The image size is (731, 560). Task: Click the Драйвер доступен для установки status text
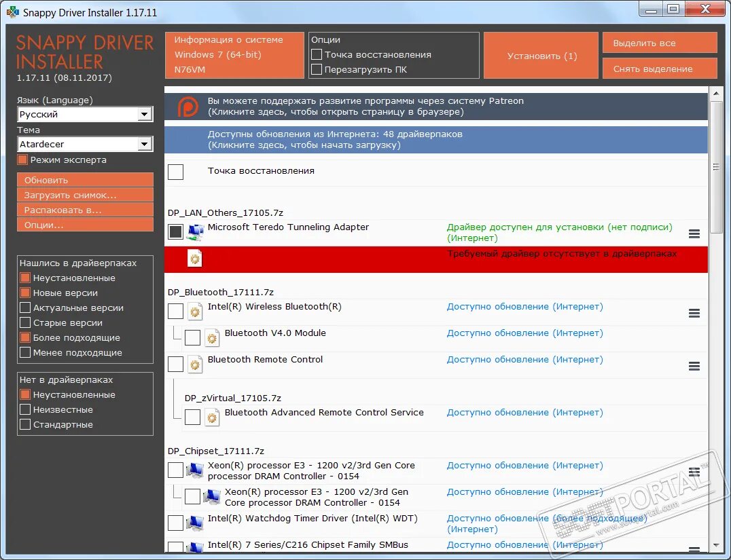pyautogui.click(x=559, y=232)
